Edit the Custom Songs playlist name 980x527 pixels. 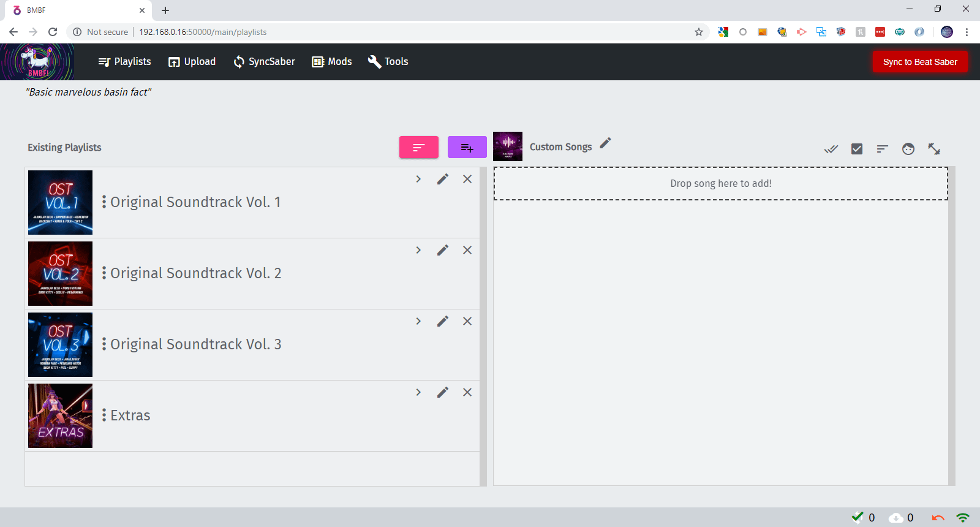[605, 143]
